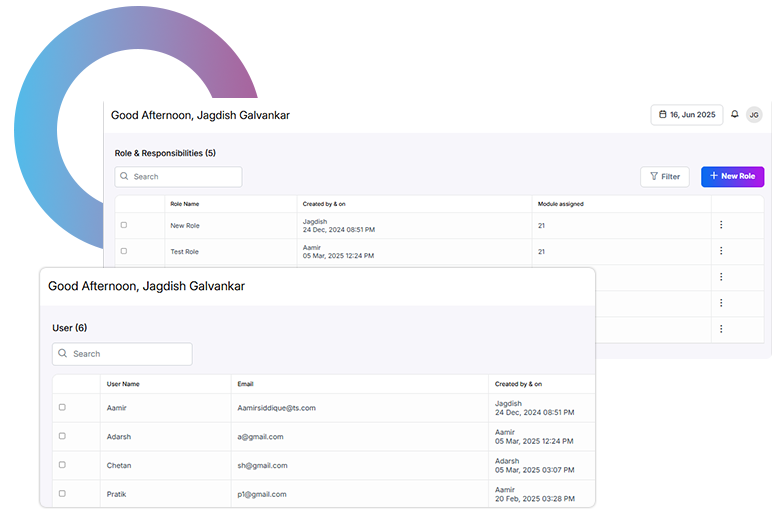Click the calendar icon beside 16, Jun 2025
Screen dimensions: 778x526
coord(662,115)
